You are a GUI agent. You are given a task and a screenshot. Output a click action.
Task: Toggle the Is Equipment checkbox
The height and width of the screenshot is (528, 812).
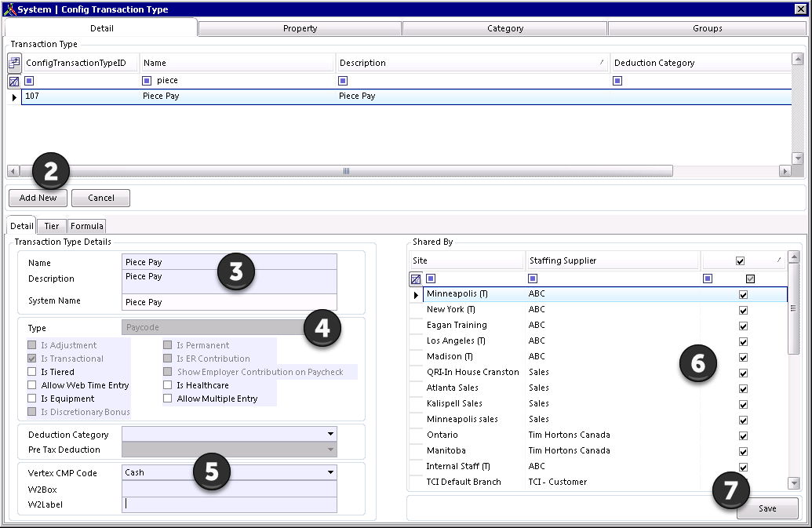click(32, 399)
